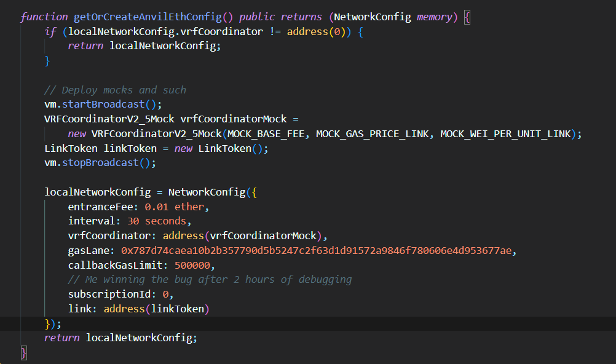
Task: Click the 'VRFCoordinatorV2_5Mock' type on declaration line
Action: pos(109,119)
